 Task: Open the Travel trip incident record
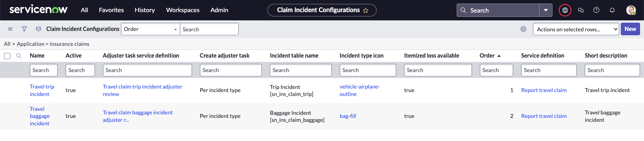tap(42, 90)
